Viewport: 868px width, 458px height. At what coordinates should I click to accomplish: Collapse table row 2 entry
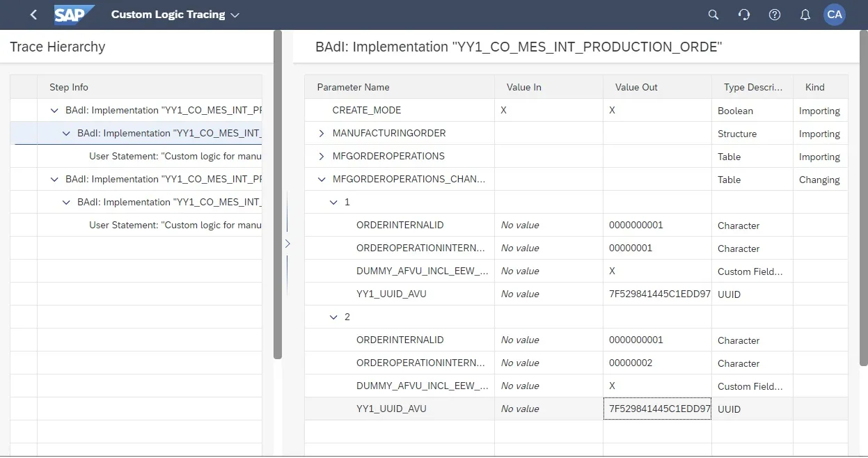(333, 317)
